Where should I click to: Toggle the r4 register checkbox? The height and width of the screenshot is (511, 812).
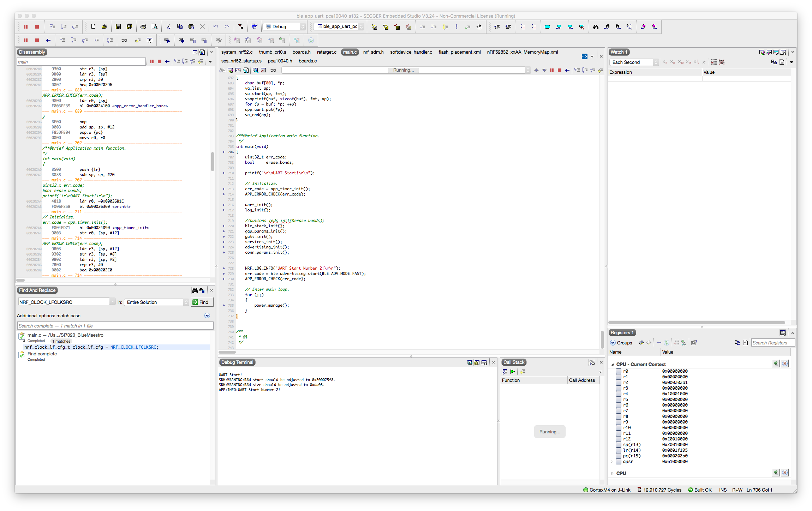click(x=619, y=394)
